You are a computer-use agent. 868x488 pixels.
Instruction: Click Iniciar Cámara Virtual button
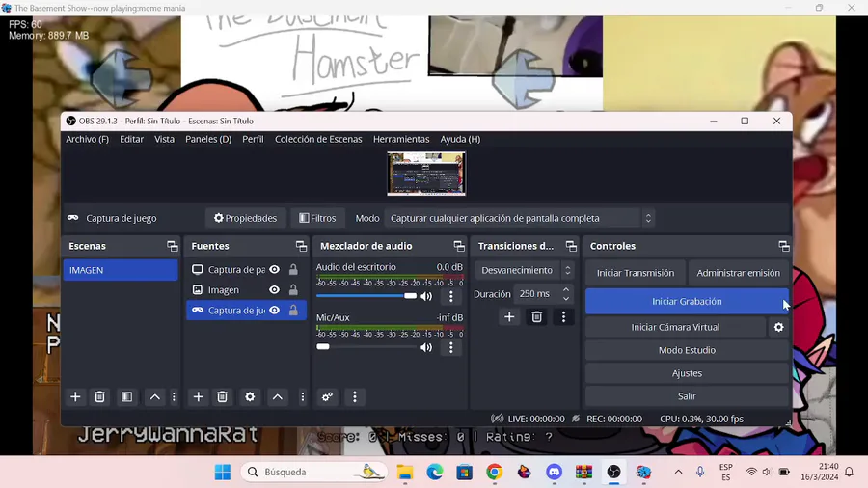675,327
